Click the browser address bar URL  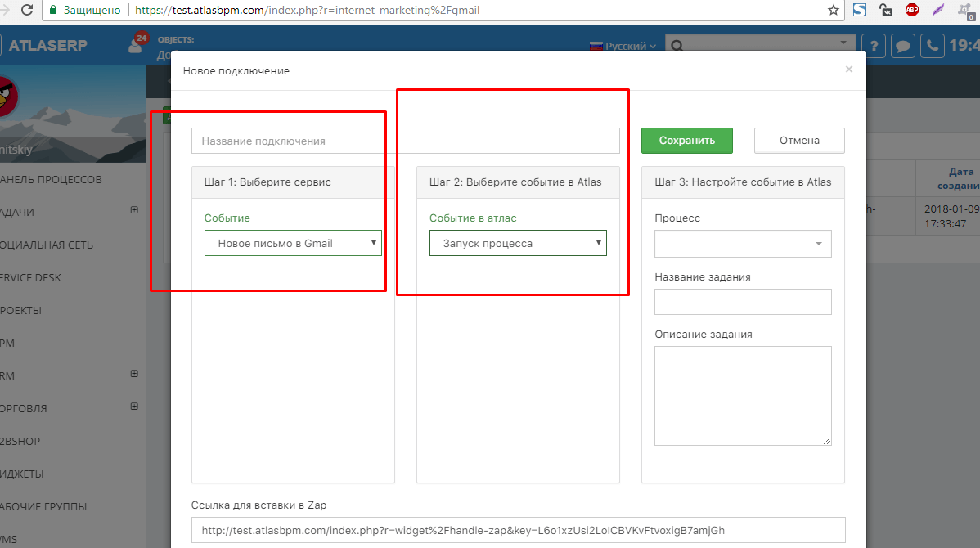tap(308, 10)
